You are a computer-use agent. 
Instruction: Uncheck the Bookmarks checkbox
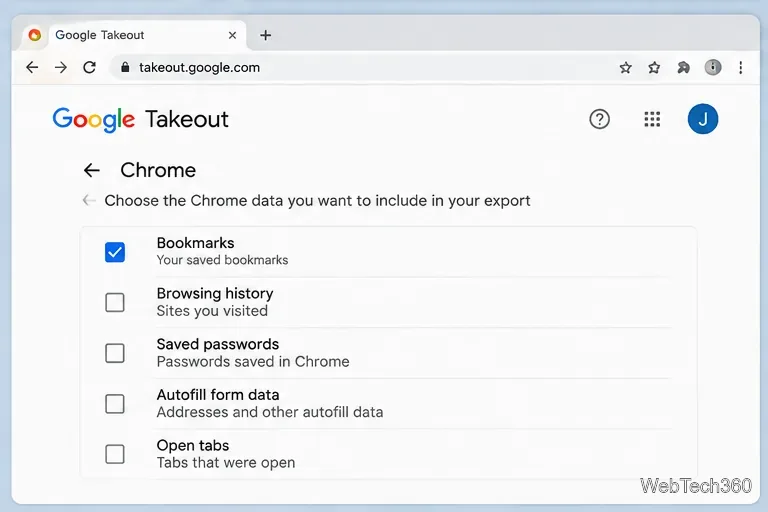115,252
